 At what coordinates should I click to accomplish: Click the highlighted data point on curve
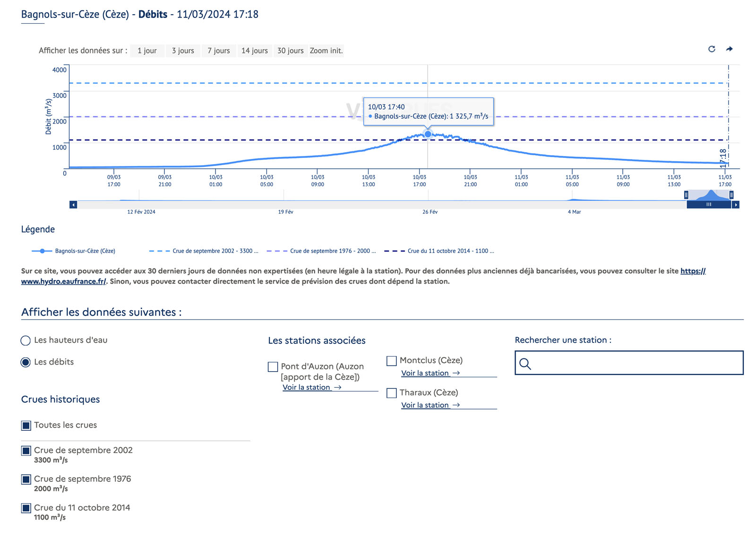tap(428, 134)
